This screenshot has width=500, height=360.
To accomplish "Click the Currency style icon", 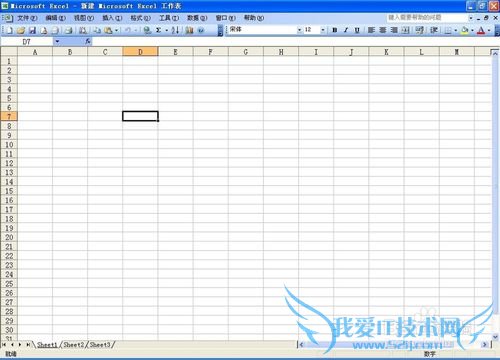I will coord(420,30).
